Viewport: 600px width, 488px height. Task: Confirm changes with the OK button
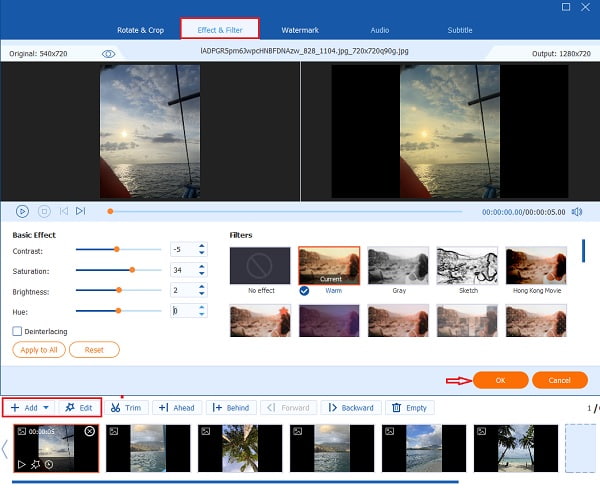click(x=501, y=380)
